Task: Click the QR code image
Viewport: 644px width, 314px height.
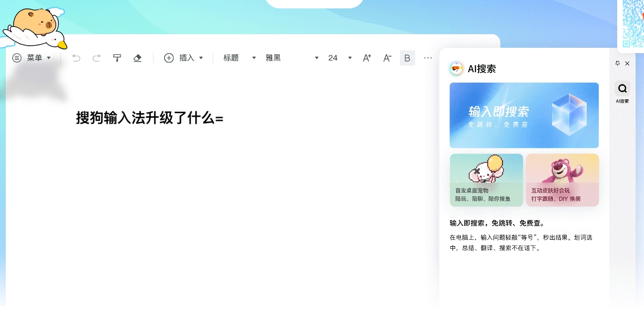Action: pyautogui.click(x=633, y=24)
